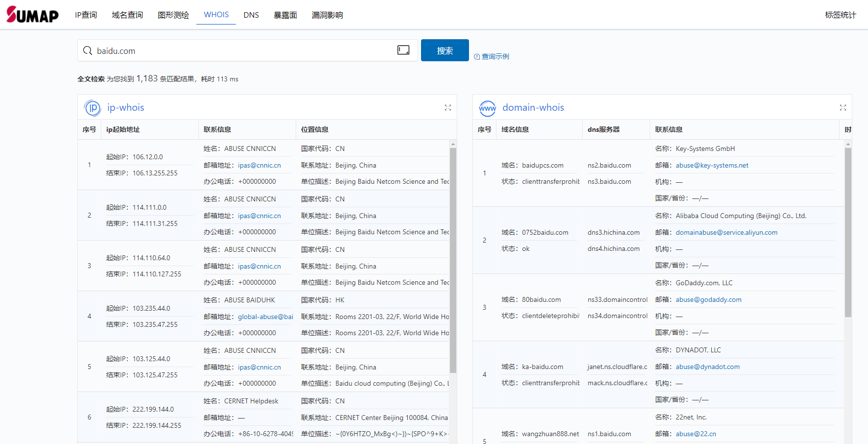
Task: Expand the ip-whois panel to fullscreen
Action: click(x=448, y=107)
